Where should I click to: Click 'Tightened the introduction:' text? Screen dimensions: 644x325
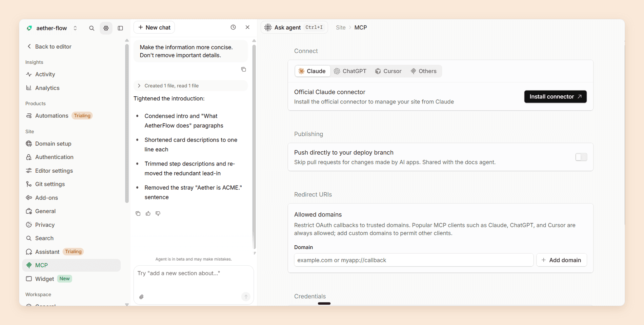pos(169,99)
